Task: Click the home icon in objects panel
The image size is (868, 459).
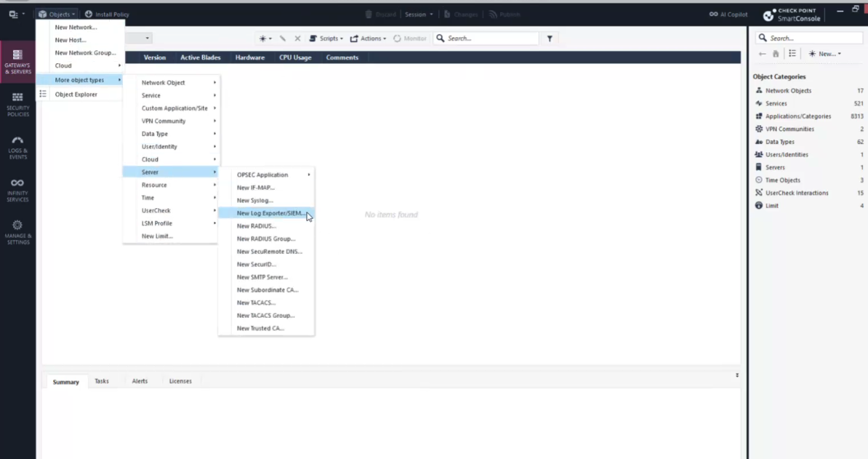Action: point(776,54)
